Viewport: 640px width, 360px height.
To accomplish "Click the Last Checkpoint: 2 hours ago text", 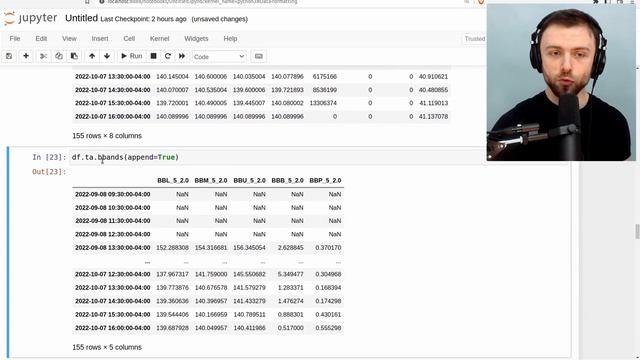I will click(143, 19).
